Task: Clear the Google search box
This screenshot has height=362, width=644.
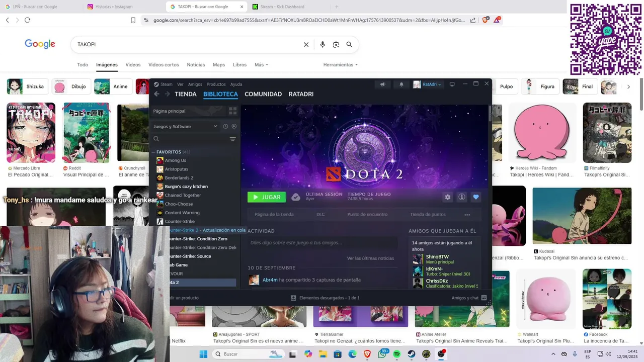Action: 306,45
